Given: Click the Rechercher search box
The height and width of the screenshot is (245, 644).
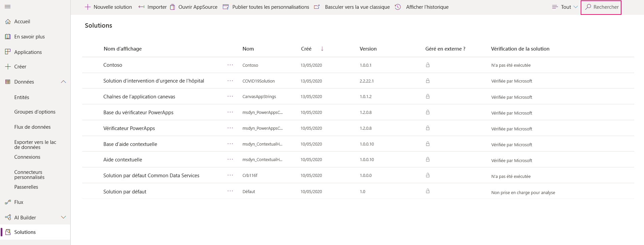Looking at the screenshot, I should click(601, 7).
